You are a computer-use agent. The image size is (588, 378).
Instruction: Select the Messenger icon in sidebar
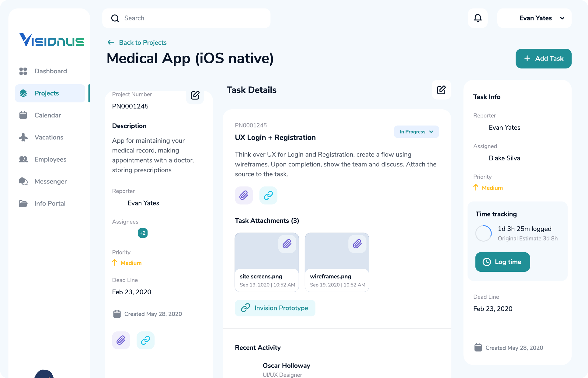click(23, 181)
